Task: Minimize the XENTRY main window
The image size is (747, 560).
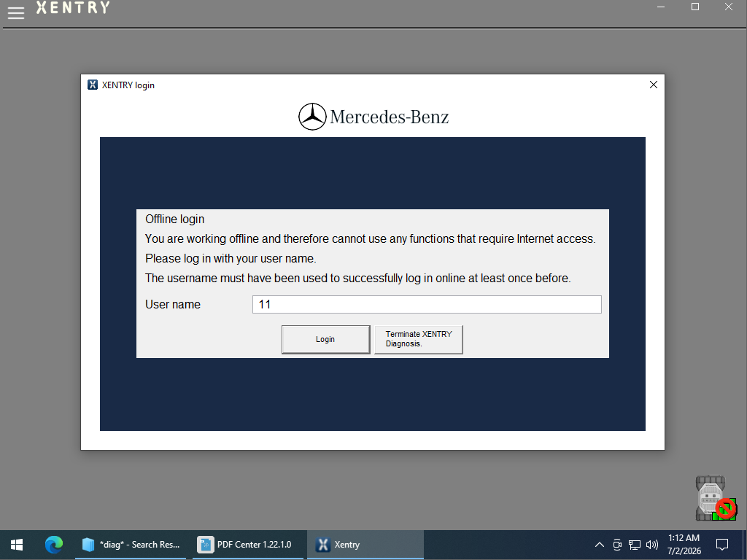Action: tap(661, 7)
